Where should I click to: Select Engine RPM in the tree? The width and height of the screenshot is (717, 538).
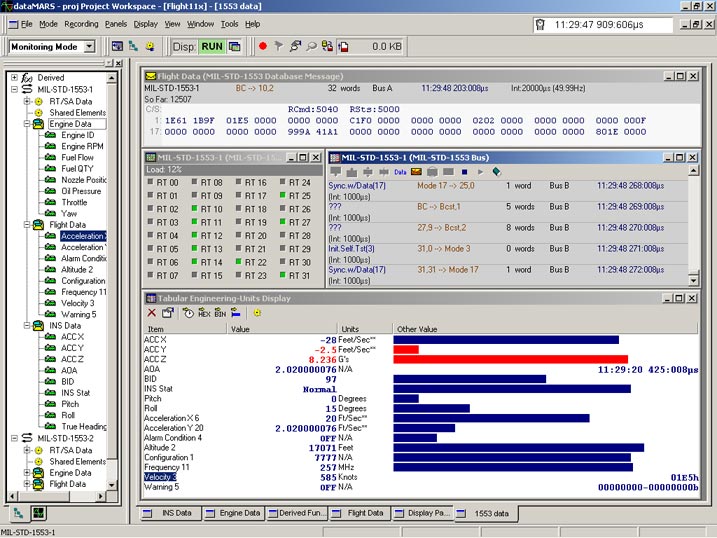pos(82,146)
